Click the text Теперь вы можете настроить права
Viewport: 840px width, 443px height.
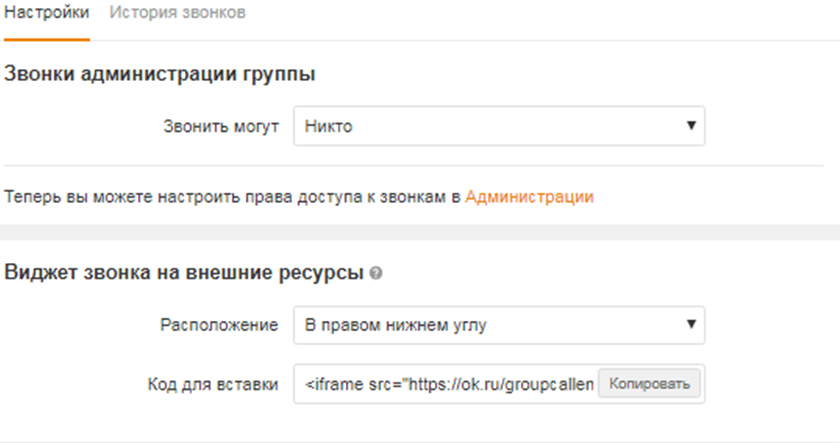click(x=148, y=197)
